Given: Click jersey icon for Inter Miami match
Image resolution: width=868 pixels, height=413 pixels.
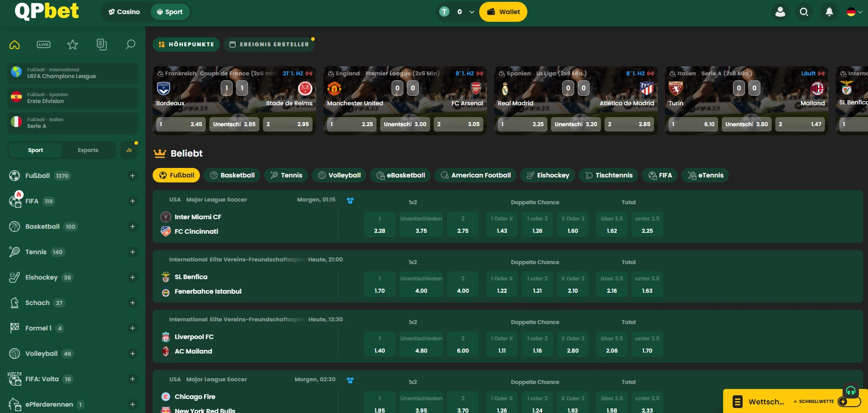Looking at the screenshot, I should (x=350, y=200).
